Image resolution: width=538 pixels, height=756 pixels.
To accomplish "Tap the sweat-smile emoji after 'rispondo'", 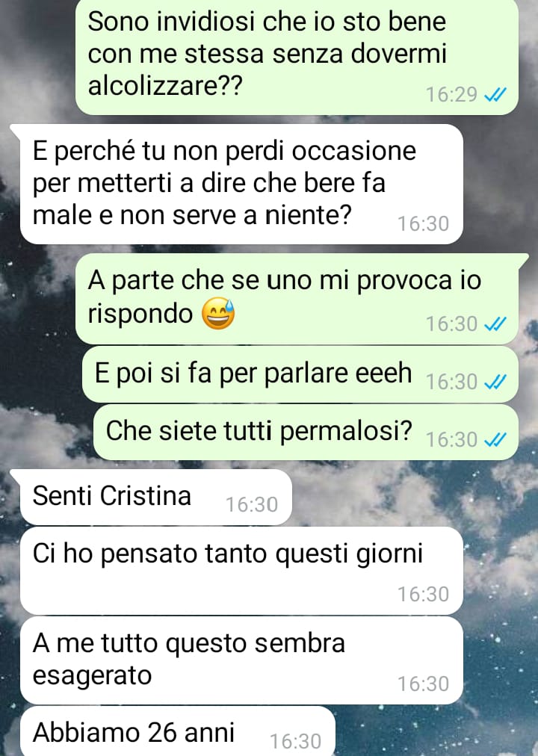I will (218, 314).
